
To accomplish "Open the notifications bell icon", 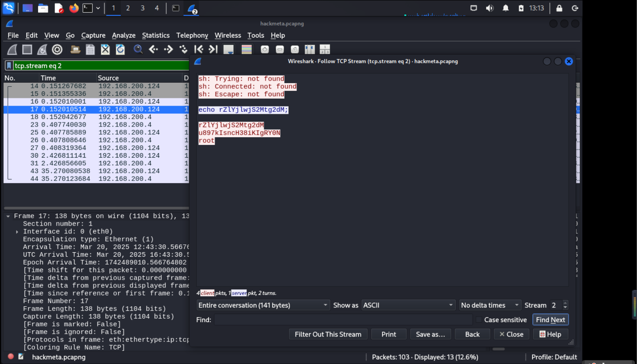I will pyautogui.click(x=506, y=8).
